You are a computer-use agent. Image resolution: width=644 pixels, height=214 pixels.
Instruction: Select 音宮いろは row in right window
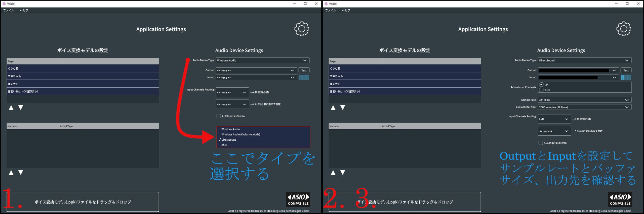point(405,91)
